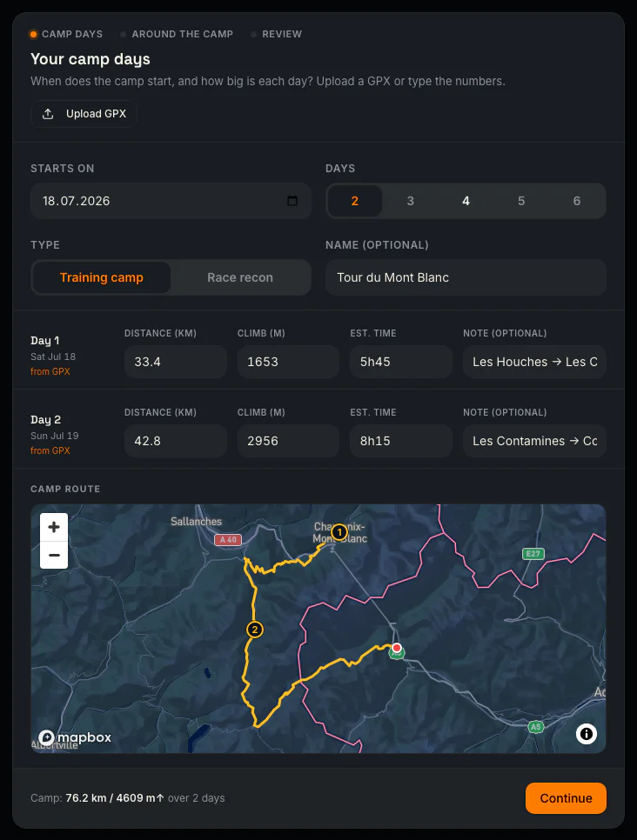Edit Day 1 distance value 33.4

tap(175, 362)
